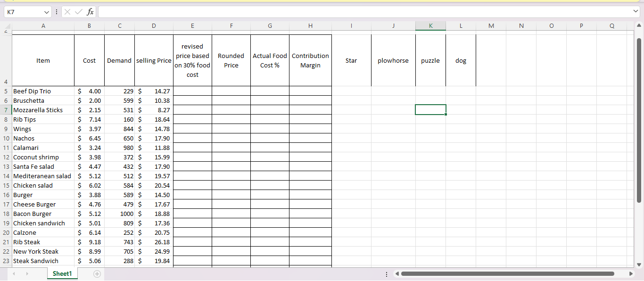The height and width of the screenshot is (281, 644).
Task: Add a new worksheet with the plus button
Action: [x=97, y=273]
